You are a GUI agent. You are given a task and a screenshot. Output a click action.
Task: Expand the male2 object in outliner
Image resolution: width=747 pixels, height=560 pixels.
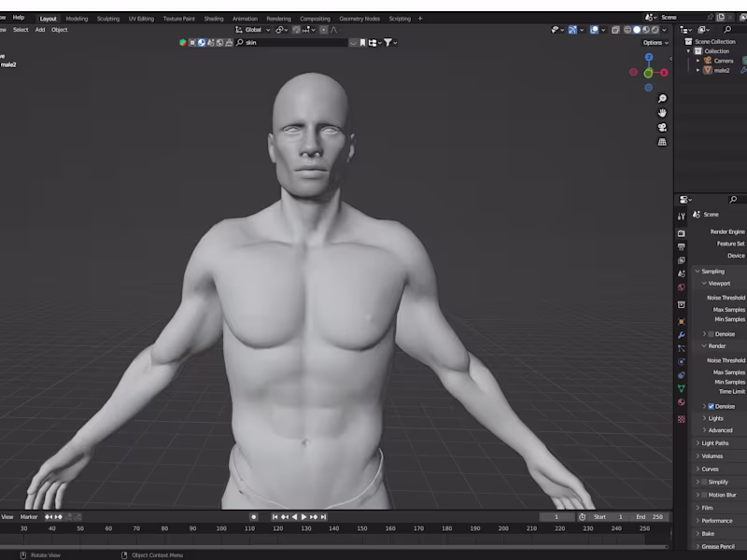698,70
